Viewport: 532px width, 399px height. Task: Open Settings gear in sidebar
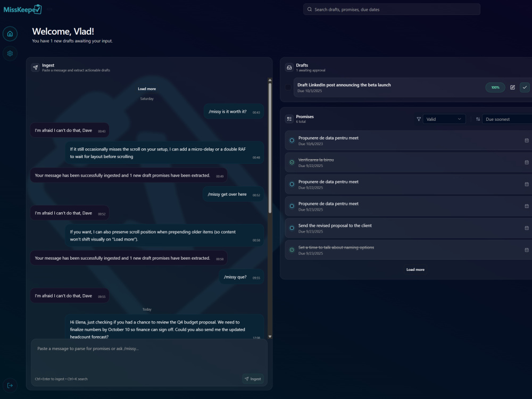point(10,53)
